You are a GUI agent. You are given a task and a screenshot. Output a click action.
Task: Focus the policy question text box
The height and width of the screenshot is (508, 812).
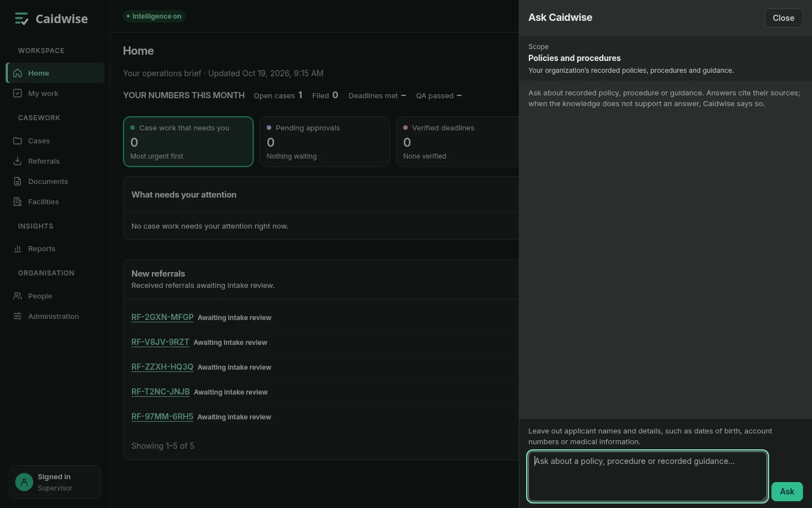tap(647, 476)
